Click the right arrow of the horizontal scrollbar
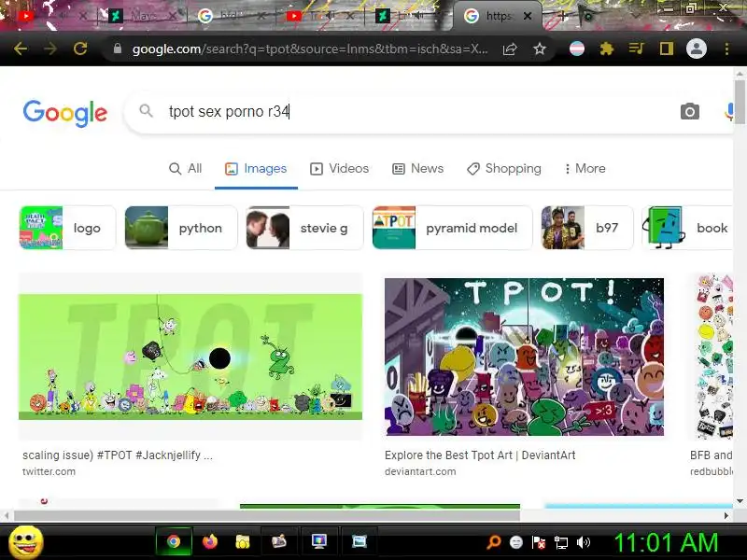Screen dimensions: 747x560 (726, 516)
